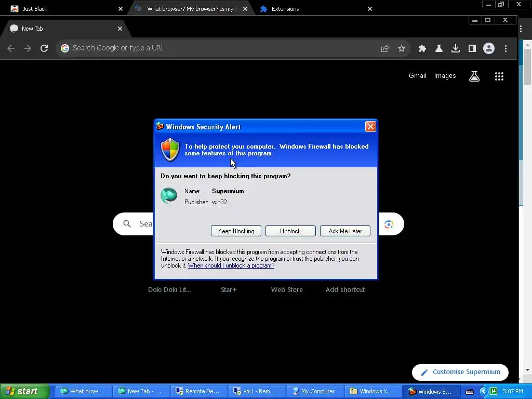The image size is (532, 399).
Task: Click the Unblock button in Security Alert
Action: click(290, 231)
